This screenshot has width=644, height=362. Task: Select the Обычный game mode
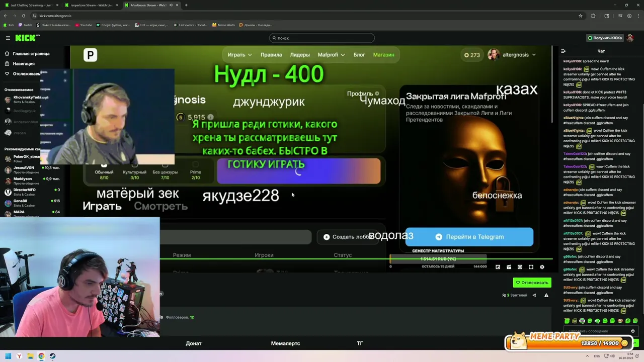104,171
